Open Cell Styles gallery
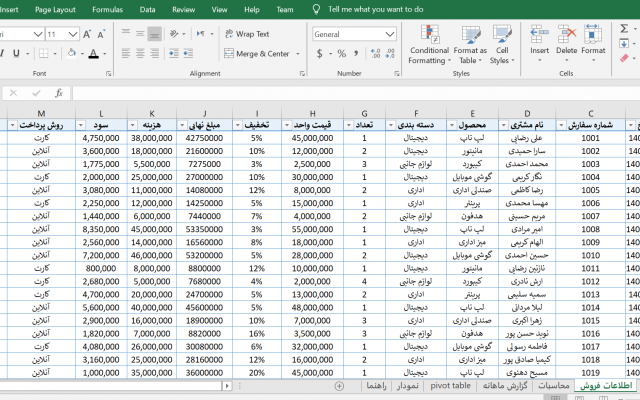This screenshot has width=640, height=400. (x=502, y=44)
